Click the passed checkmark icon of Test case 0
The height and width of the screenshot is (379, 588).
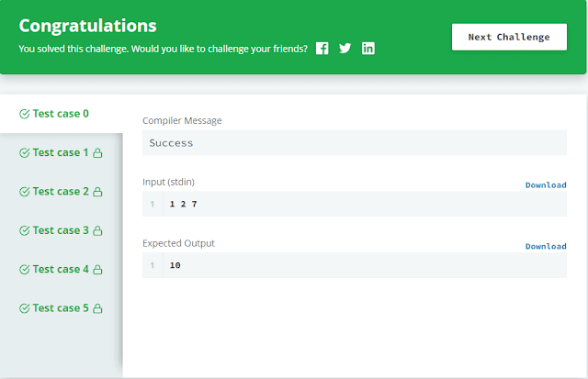[x=25, y=115]
